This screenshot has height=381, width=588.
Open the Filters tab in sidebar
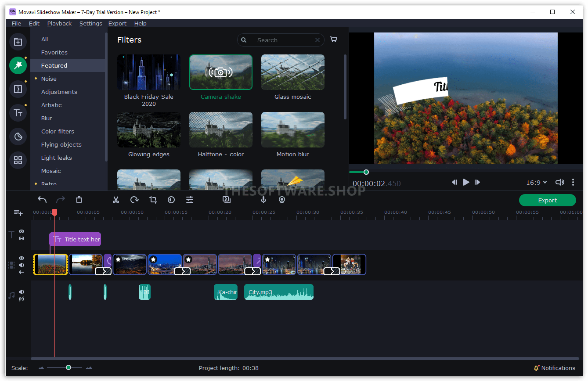[x=18, y=65]
